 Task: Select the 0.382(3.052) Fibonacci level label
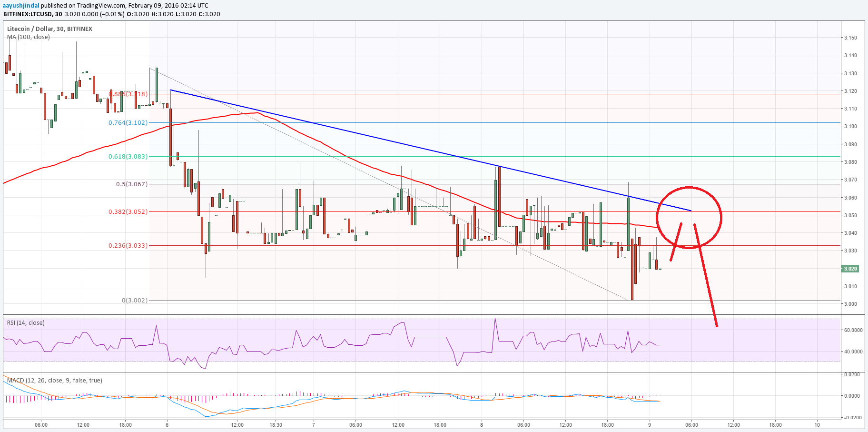(x=128, y=212)
